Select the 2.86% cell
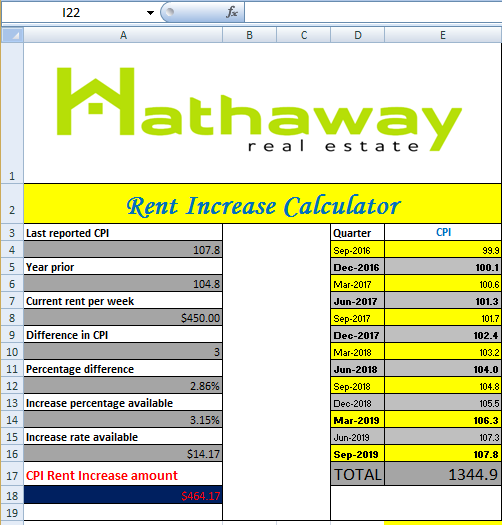The image size is (502, 525). tap(123, 386)
